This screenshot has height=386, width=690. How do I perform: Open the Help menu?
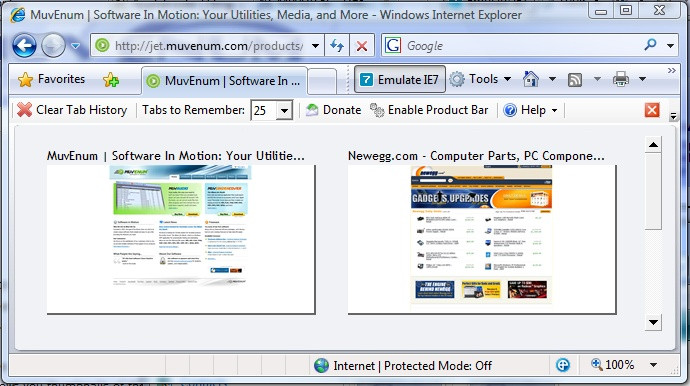tap(530, 110)
